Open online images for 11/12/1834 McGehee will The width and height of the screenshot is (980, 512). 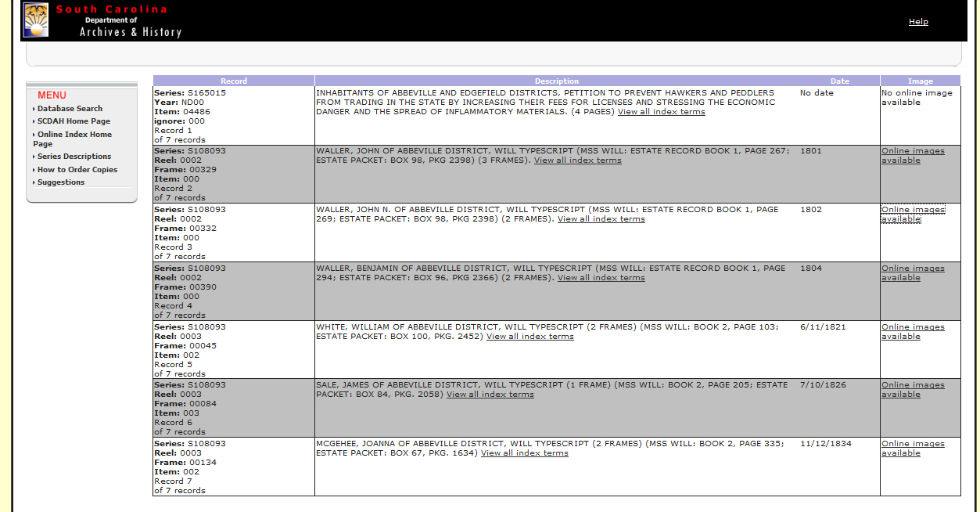(913, 449)
